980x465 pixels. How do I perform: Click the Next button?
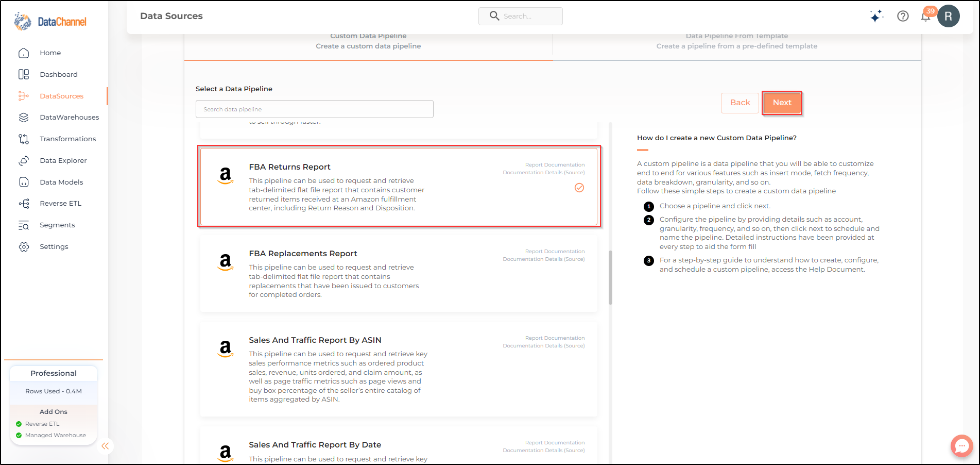(x=782, y=103)
